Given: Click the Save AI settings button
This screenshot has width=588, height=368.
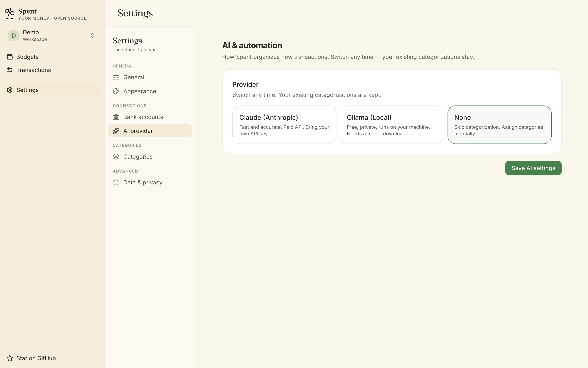Looking at the screenshot, I should point(533,168).
